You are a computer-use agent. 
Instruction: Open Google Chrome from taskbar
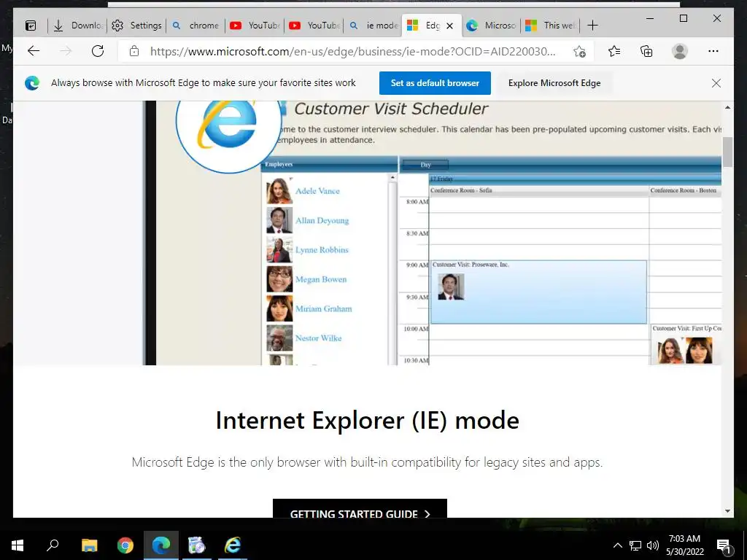[125, 545]
